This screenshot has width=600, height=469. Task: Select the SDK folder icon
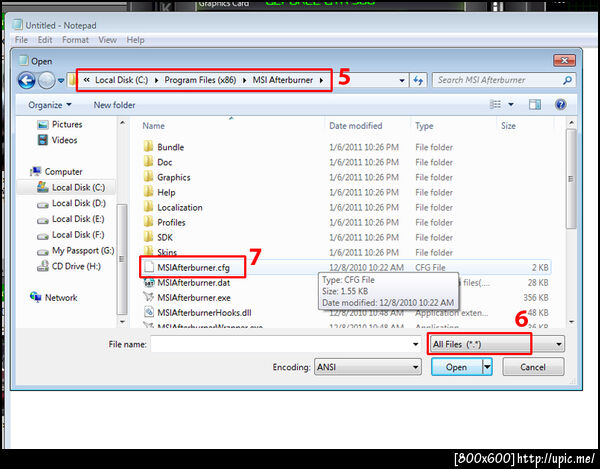[148, 237]
